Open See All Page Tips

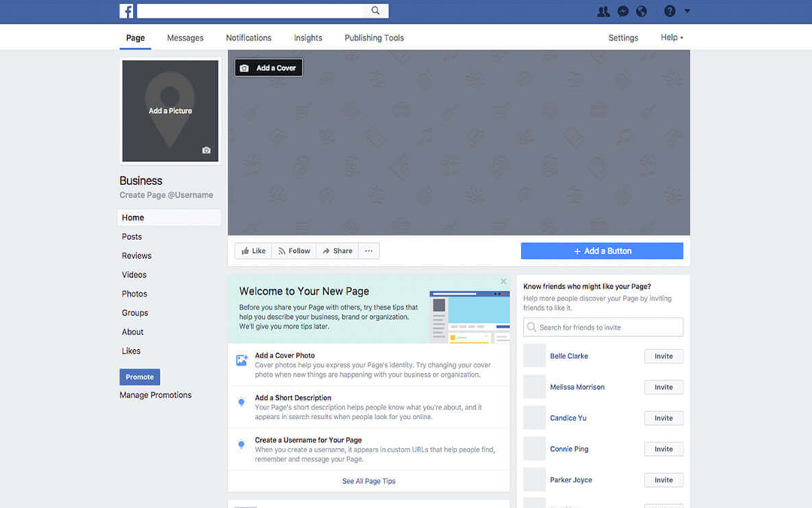[368, 481]
